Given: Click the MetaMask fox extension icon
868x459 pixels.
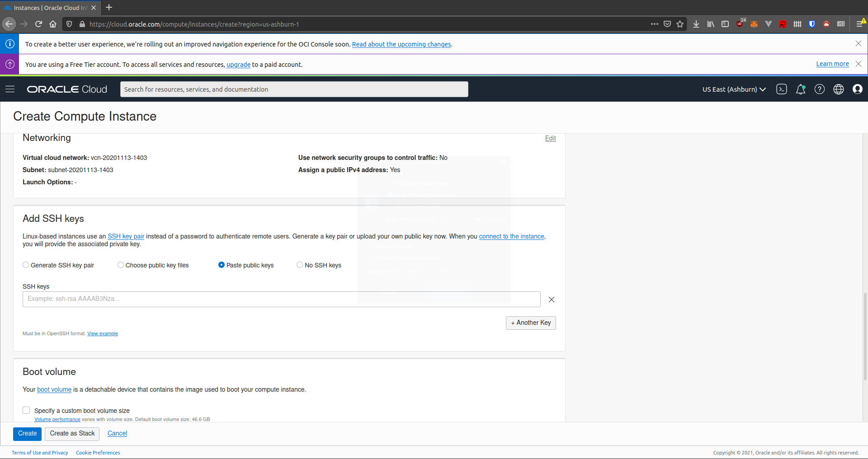Looking at the screenshot, I should (x=754, y=24).
